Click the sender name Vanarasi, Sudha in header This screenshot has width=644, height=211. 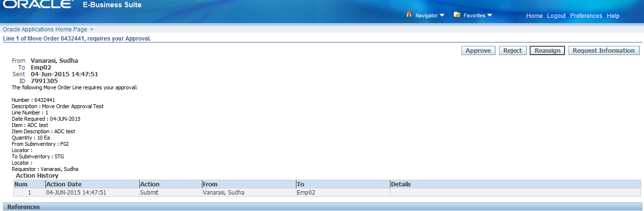point(54,61)
